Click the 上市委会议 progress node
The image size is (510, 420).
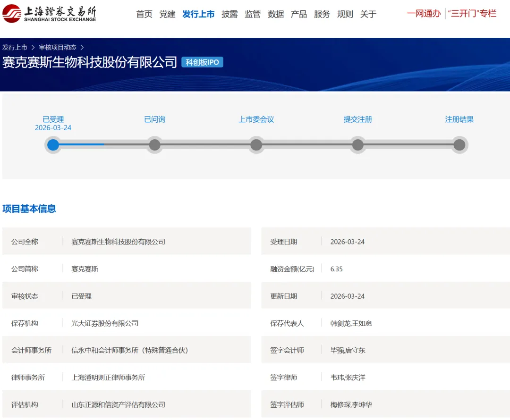tap(256, 145)
